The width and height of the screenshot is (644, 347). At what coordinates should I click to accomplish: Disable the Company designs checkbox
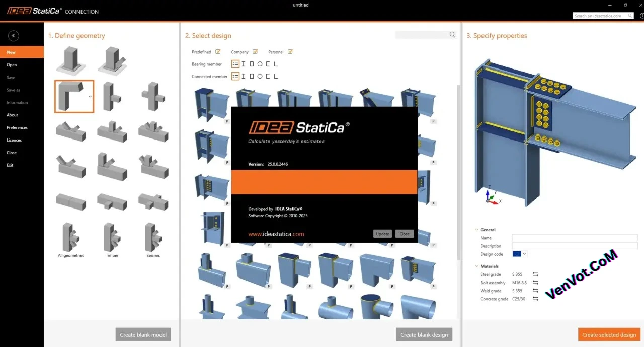point(256,51)
